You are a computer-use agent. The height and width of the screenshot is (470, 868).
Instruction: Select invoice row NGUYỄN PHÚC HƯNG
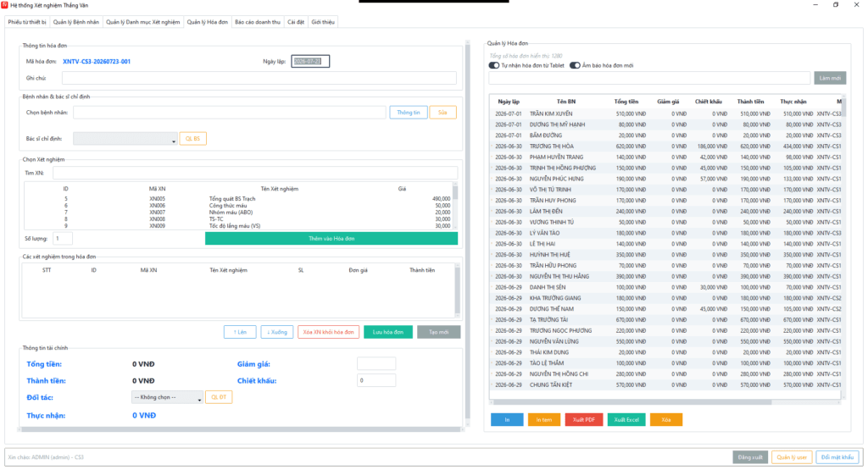click(x=665, y=179)
